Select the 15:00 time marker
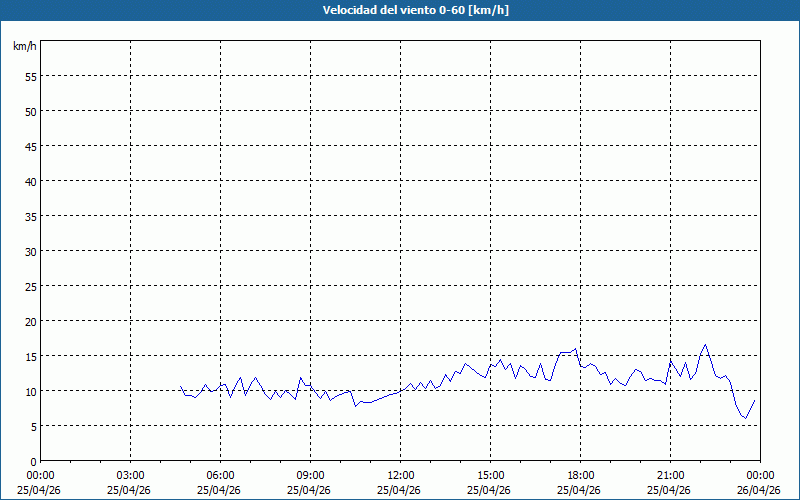 (x=490, y=475)
